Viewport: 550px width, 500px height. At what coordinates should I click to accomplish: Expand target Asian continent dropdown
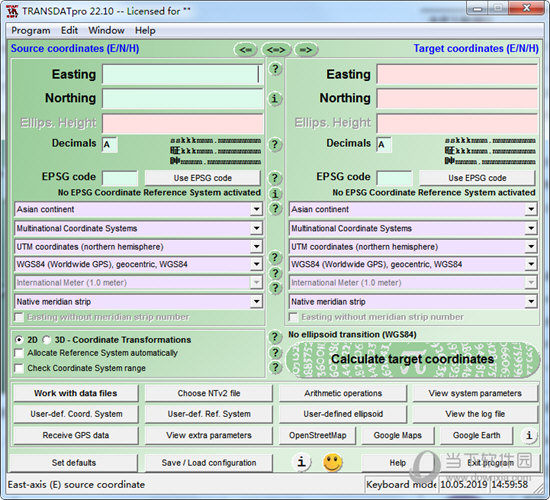point(531,209)
